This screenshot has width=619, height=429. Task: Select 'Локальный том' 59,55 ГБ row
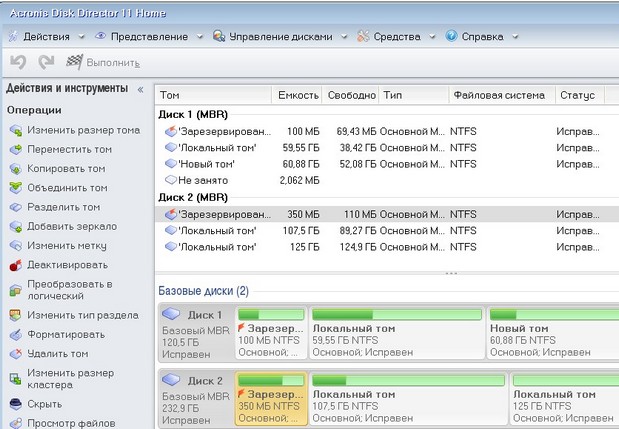click(387, 148)
